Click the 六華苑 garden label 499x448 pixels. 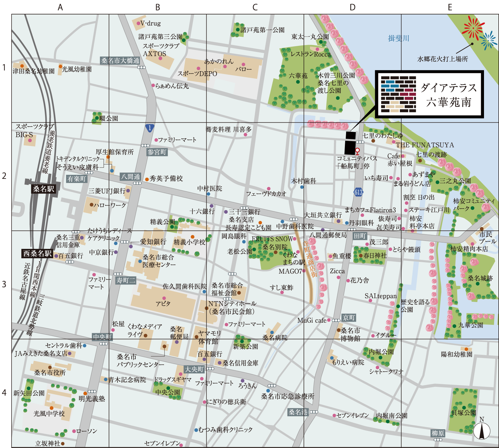(298, 76)
